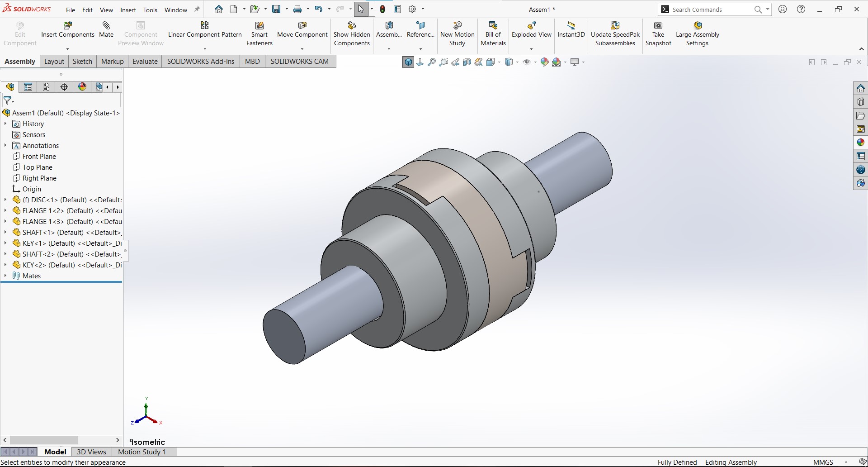The width and height of the screenshot is (868, 467).
Task: Click the Home icon in the title bar
Action: pyautogui.click(x=219, y=9)
